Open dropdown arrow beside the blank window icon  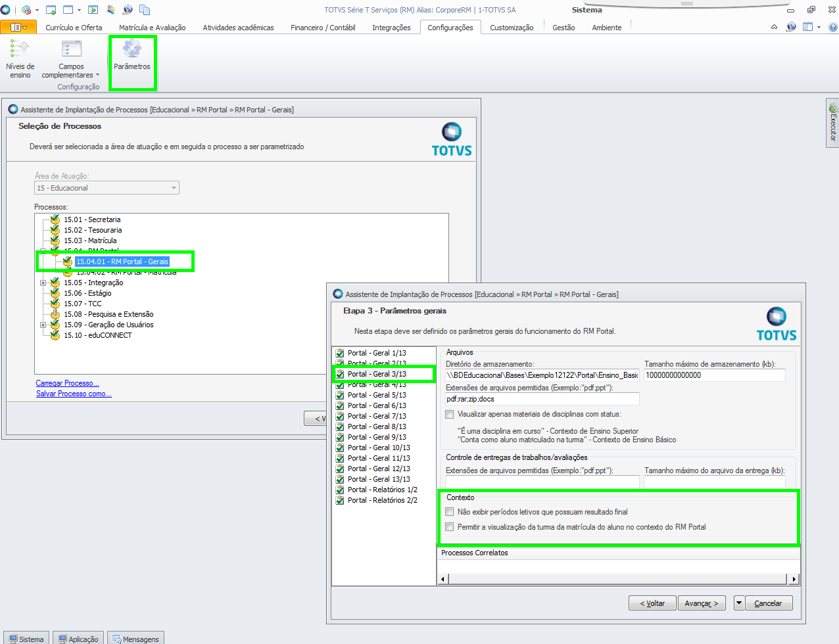tap(79, 10)
